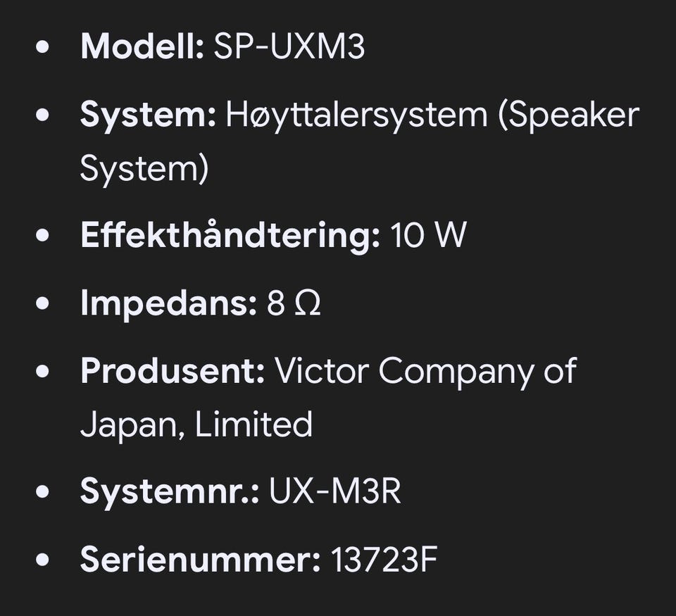Click the bullet beside Modell

point(42,46)
